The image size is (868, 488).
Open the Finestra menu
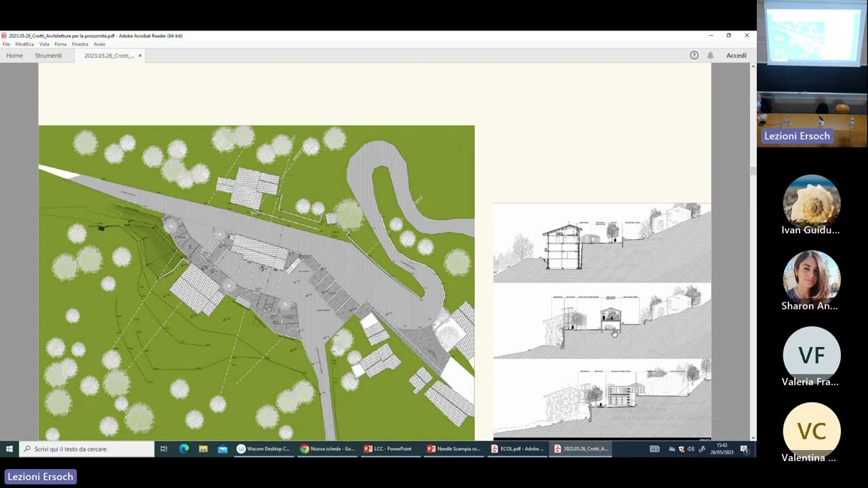pos(80,44)
